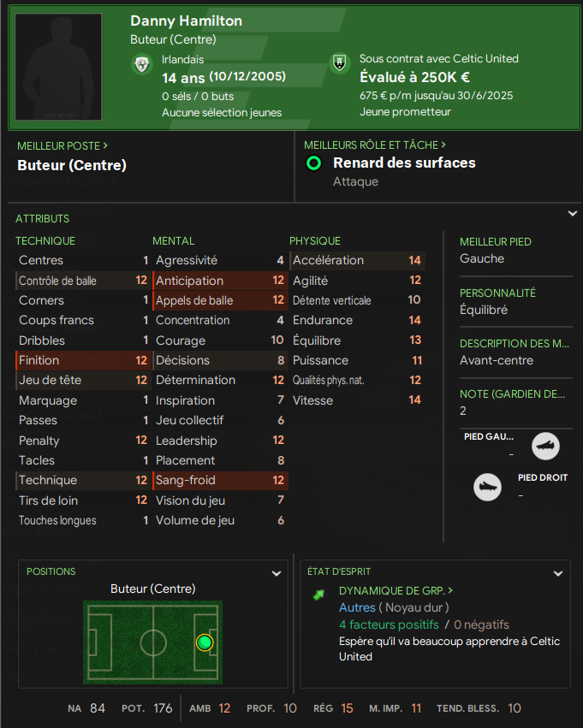Click the Autres group link
This screenshot has height=728, width=583.
pos(357,607)
